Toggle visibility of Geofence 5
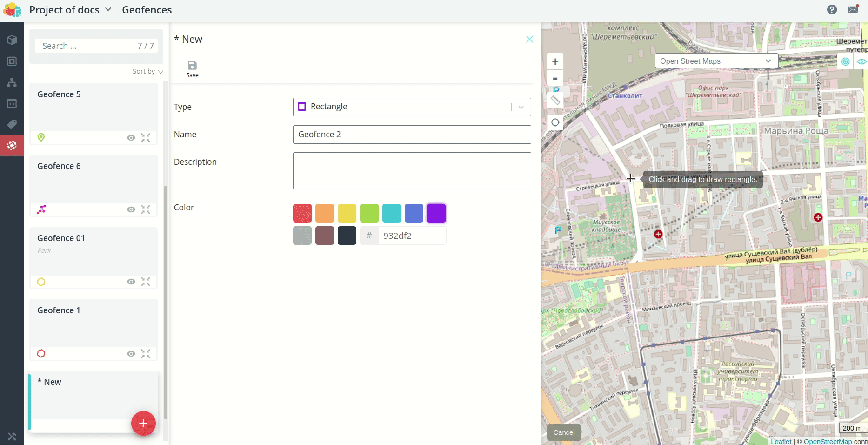Screen dimensions: 868x445 pyautogui.click(x=131, y=138)
